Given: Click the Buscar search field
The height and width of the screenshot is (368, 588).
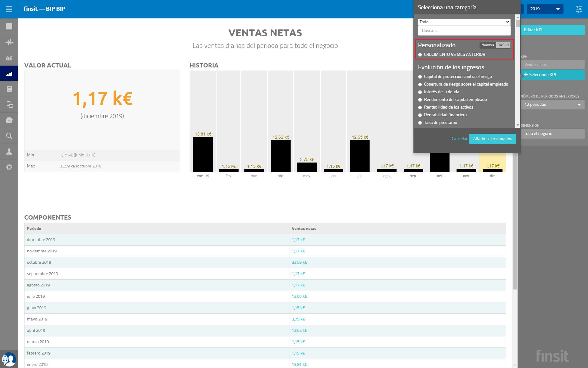Looking at the screenshot, I should pos(464,30).
